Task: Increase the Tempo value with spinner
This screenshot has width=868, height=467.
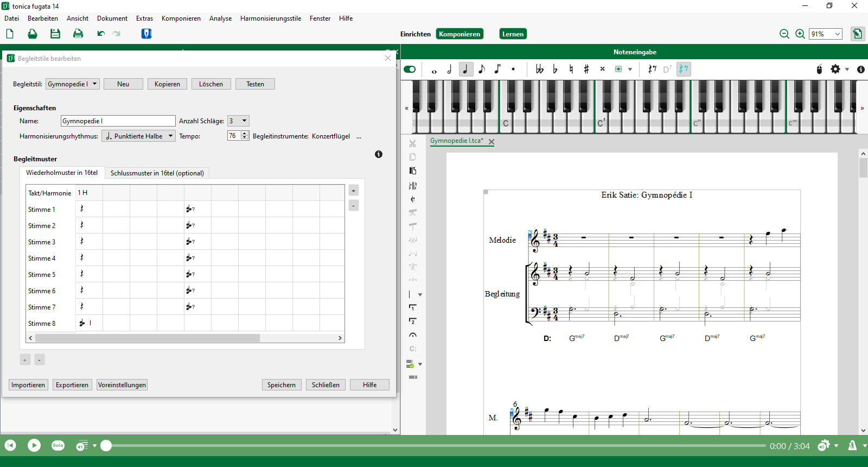Action: click(245, 134)
